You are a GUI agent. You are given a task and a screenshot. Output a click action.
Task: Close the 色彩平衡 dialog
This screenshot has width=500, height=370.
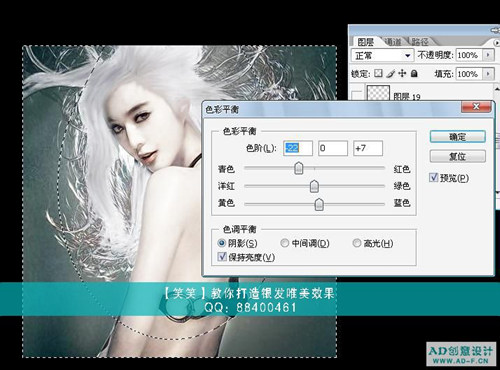pyautogui.click(x=476, y=107)
